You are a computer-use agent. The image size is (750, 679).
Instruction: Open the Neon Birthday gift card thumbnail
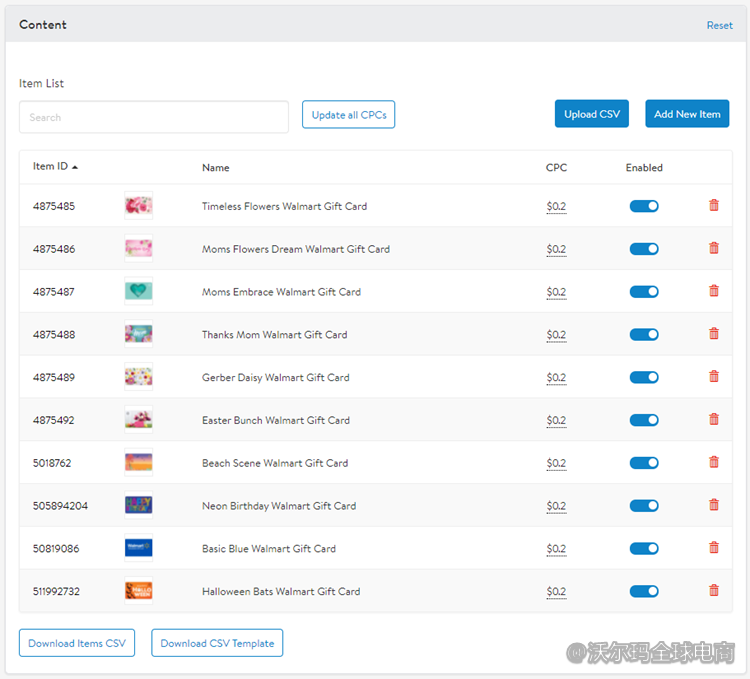tap(138, 506)
